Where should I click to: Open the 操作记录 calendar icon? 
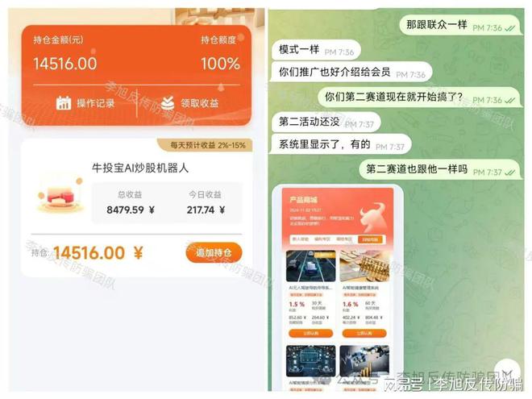[x=64, y=103]
